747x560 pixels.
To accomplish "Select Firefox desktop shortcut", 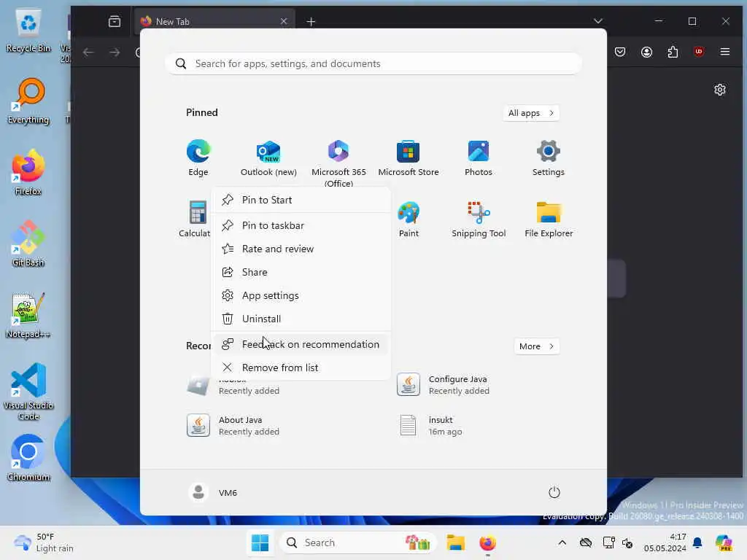I will [x=28, y=172].
